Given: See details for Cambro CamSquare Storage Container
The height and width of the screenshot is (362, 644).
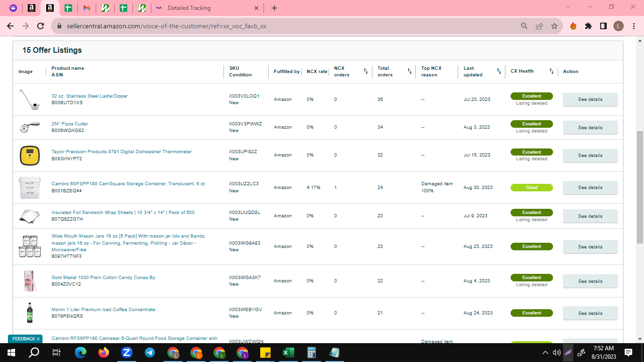Looking at the screenshot, I should click(x=590, y=187).
